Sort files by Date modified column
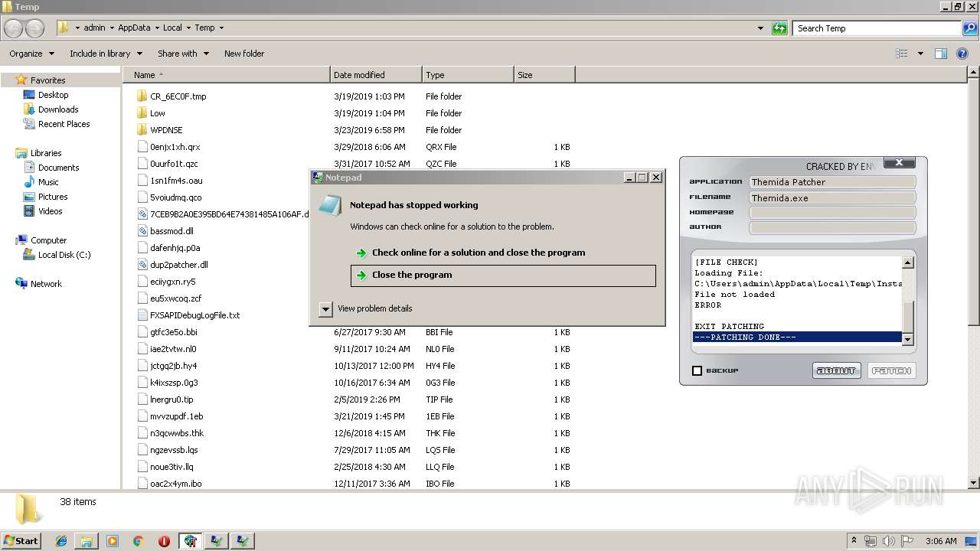The width and height of the screenshot is (980, 551). pos(376,75)
